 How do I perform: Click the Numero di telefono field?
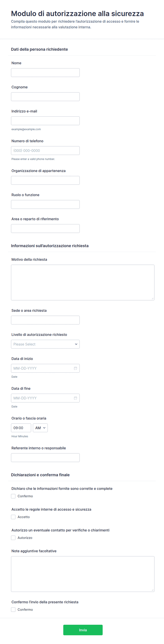[x=45, y=150]
